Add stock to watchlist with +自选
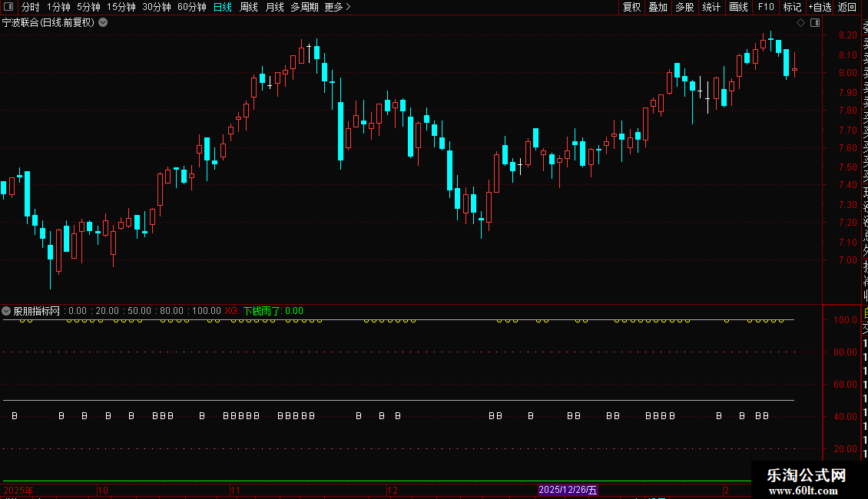This screenshot has width=868, height=499. click(820, 7)
